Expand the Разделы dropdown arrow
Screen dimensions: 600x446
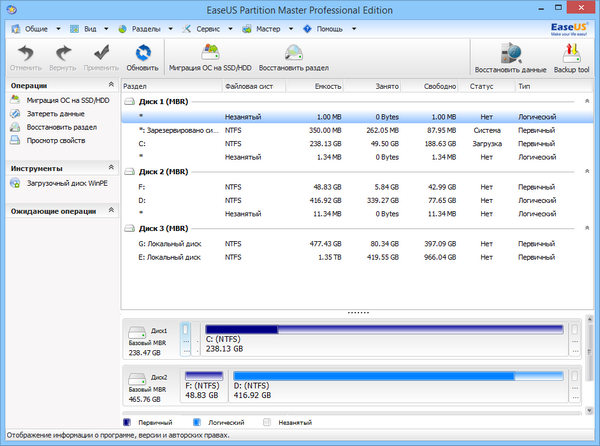pos(171,29)
